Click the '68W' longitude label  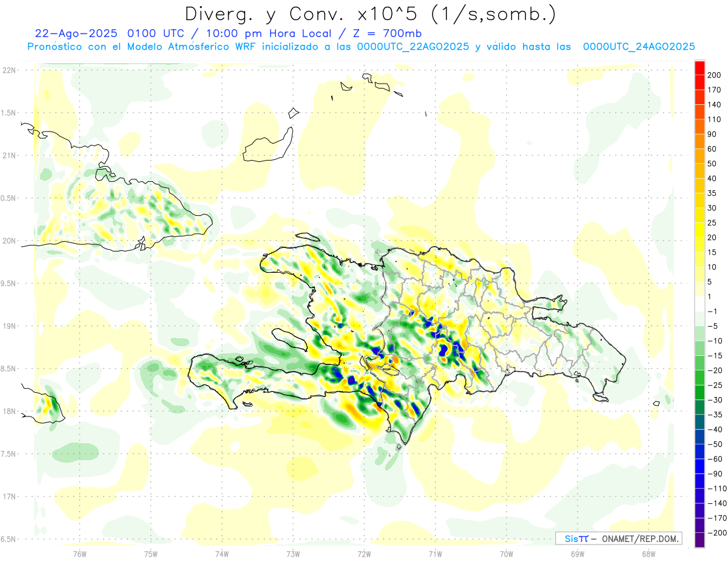[649, 553]
